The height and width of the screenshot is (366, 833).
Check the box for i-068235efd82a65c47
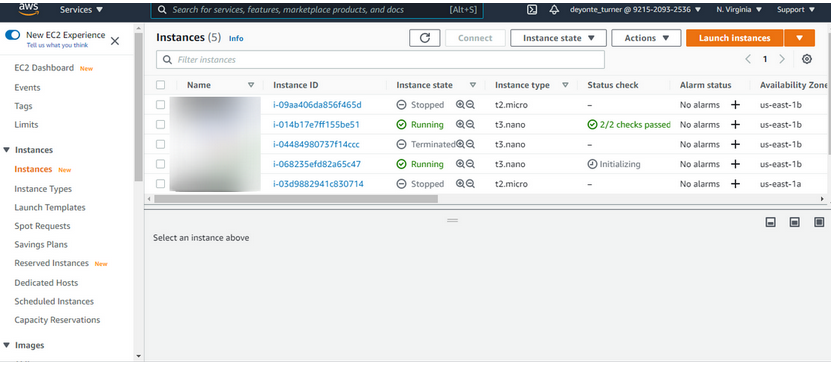[160, 164]
